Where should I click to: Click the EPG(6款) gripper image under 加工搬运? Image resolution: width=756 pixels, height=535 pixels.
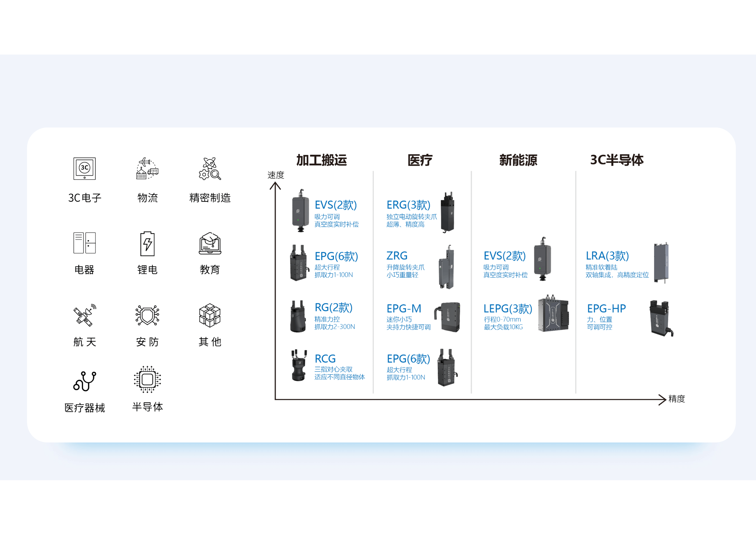coord(299,263)
